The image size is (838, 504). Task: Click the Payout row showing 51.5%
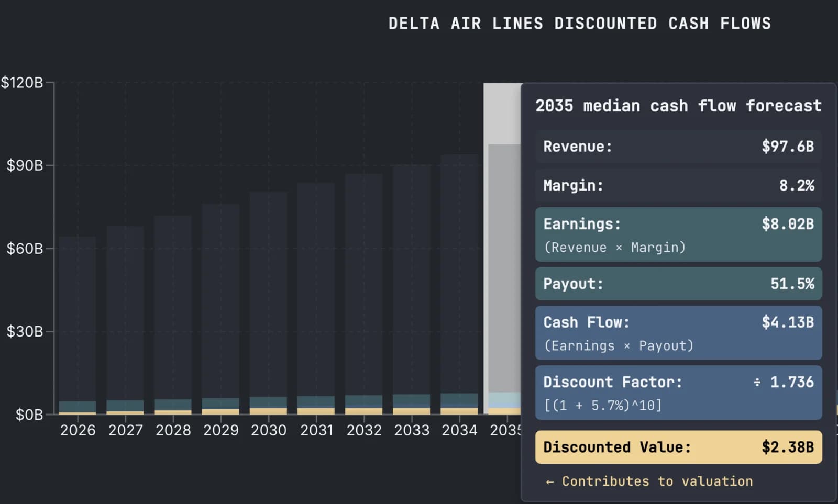coord(678,284)
